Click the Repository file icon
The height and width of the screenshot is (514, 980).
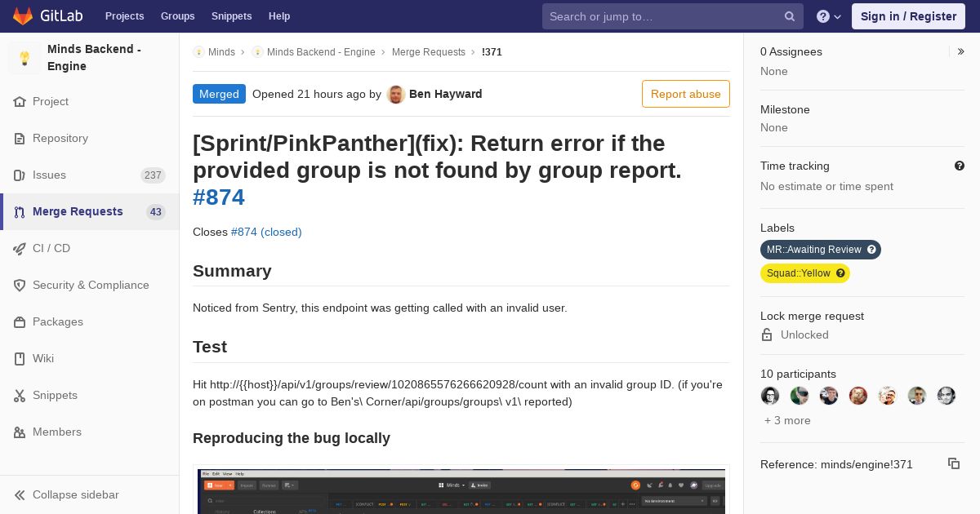[x=20, y=139]
